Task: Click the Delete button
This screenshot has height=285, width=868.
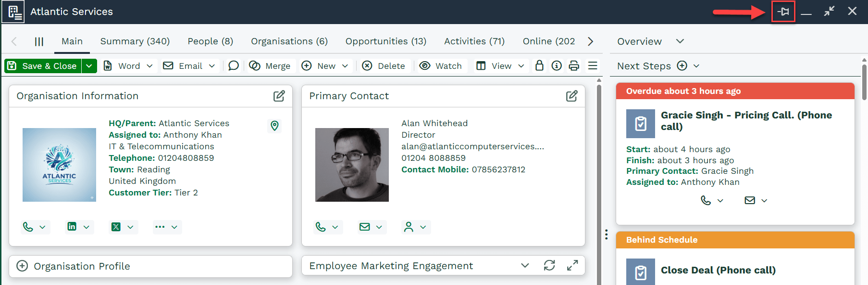Action: tap(384, 66)
